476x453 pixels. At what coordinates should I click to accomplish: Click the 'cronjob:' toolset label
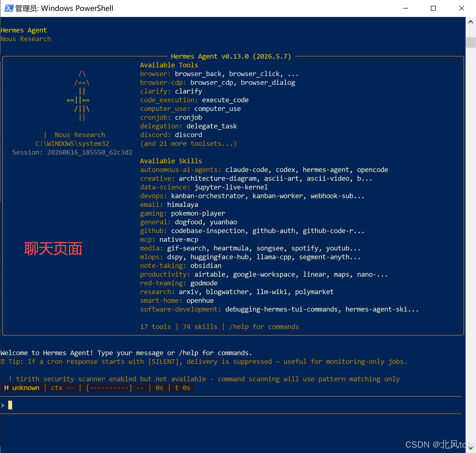click(155, 117)
